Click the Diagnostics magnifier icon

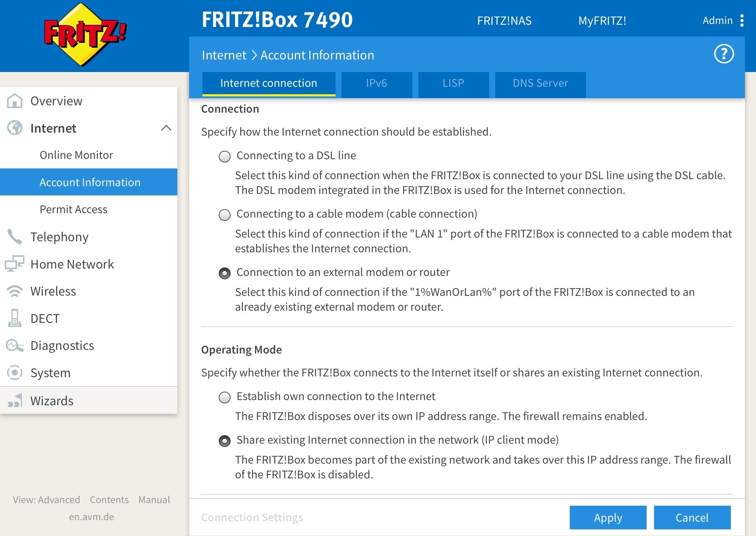15,346
